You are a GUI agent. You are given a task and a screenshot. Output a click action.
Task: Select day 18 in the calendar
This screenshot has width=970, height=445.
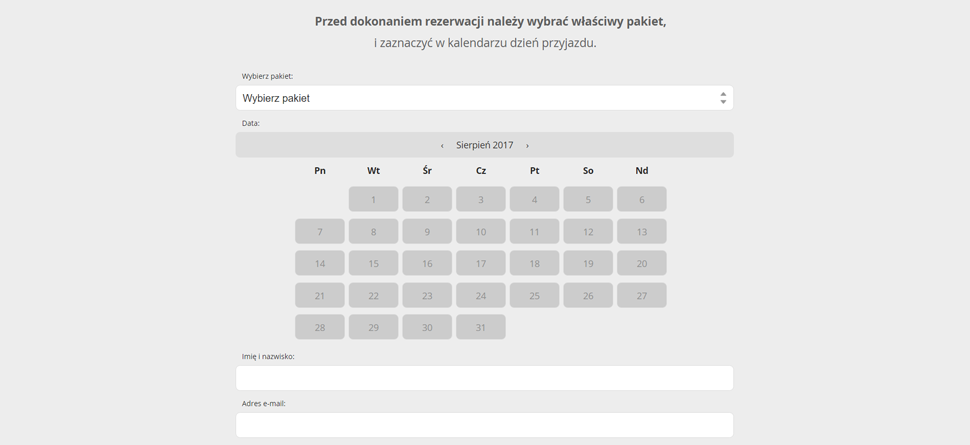click(x=534, y=263)
